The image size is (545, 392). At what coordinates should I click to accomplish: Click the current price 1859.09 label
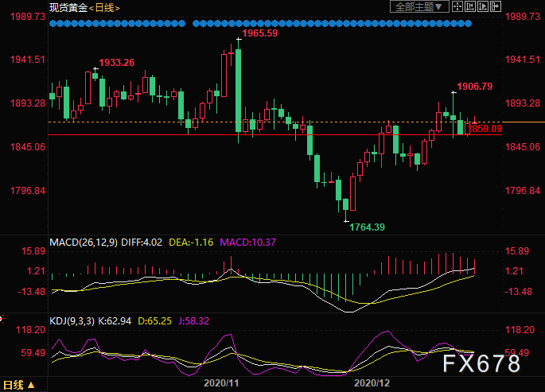(x=486, y=127)
